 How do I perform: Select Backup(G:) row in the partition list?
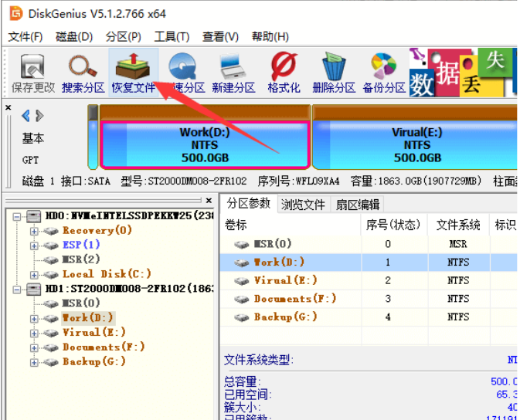click(284, 317)
